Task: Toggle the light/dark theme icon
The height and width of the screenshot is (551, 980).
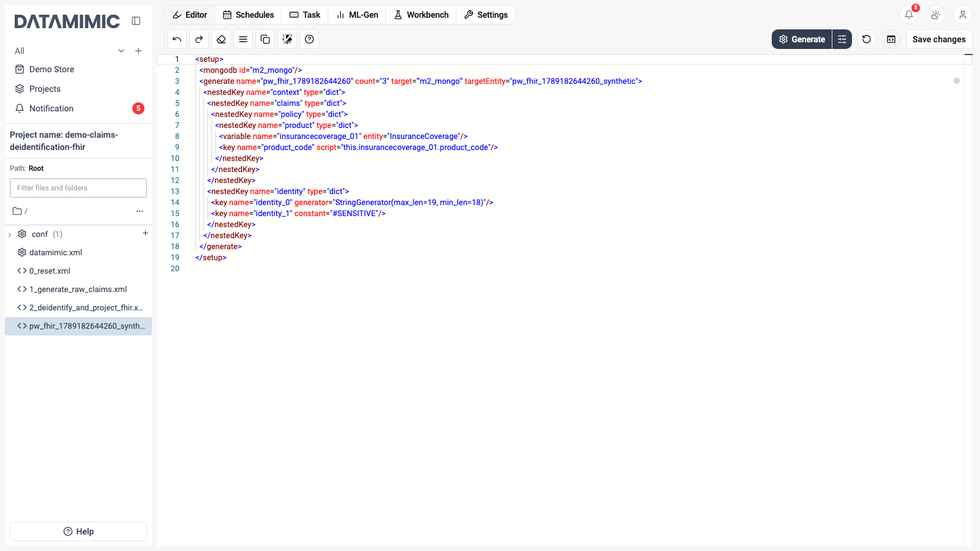Action: 936,15
